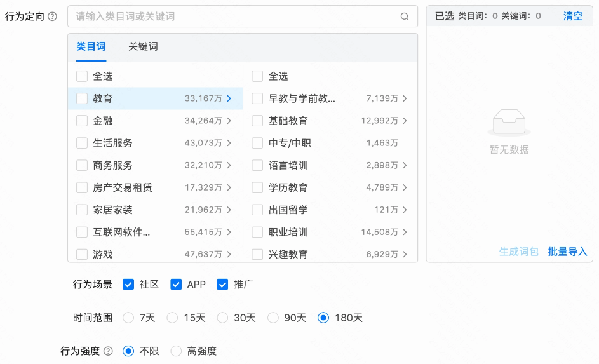Switch to the 关键词 tab
Viewport: 599px width, 364px height.
click(x=143, y=46)
